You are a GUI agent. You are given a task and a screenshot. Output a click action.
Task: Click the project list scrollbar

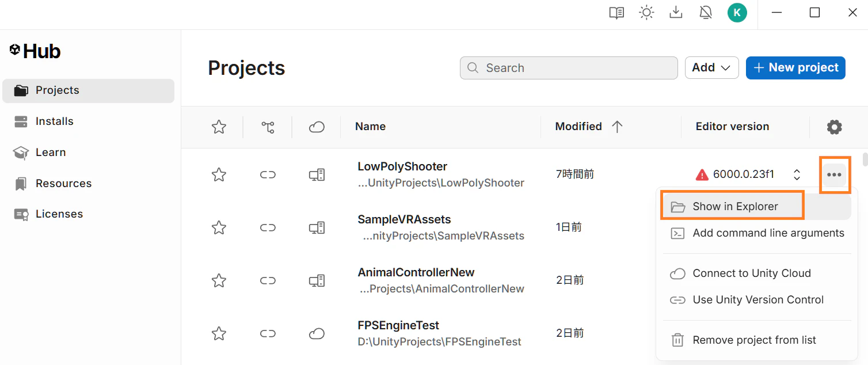[865, 159]
